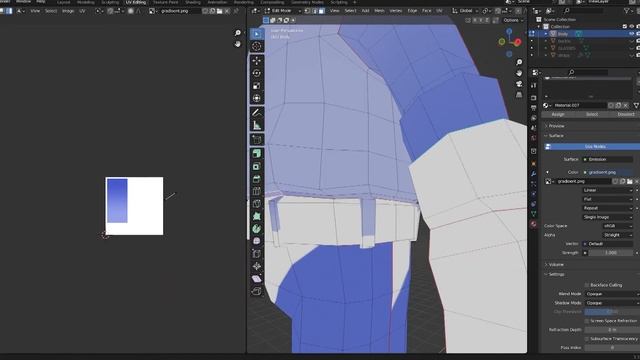
Task: Select the Edge Slide tool
Action: tap(256, 254)
